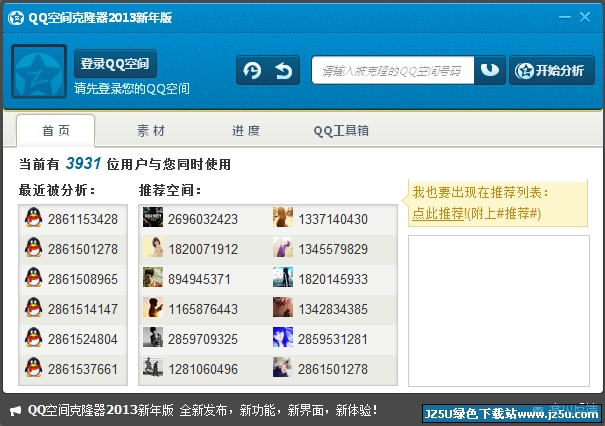Click the QQ空间 star avatar image
Viewport: 605px width, 426px height.
pyautogui.click(x=39, y=71)
